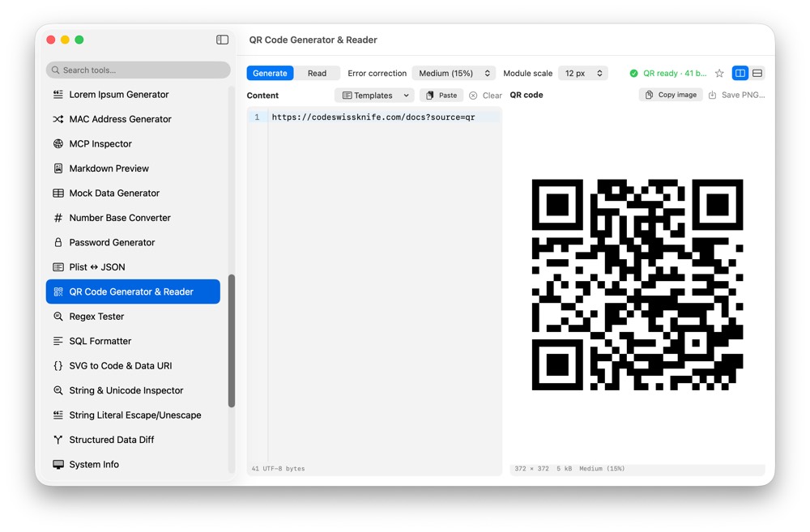Screen dimensions: 810x532
Task: Paste clipboard into Content
Action: coord(441,96)
